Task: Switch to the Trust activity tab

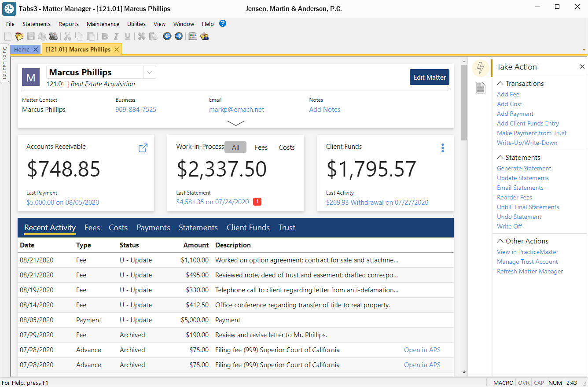Action: 287,228
